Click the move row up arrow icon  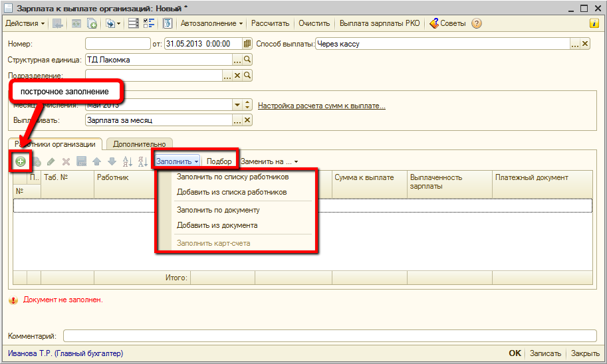click(97, 161)
